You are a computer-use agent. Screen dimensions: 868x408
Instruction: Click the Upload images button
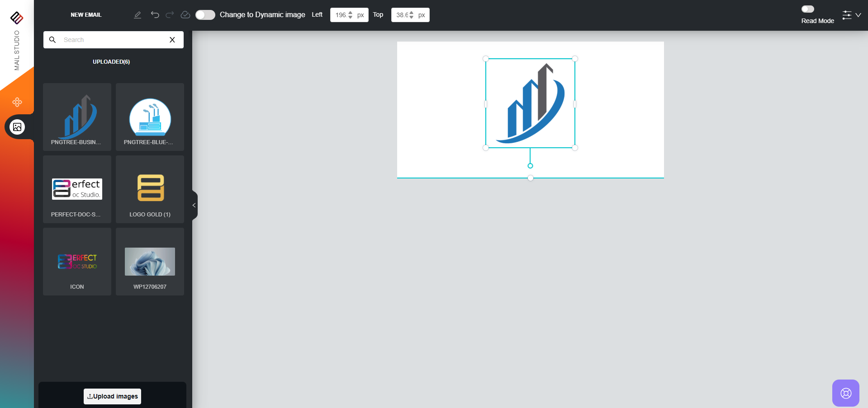pyautogui.click(x=112, y=396)
